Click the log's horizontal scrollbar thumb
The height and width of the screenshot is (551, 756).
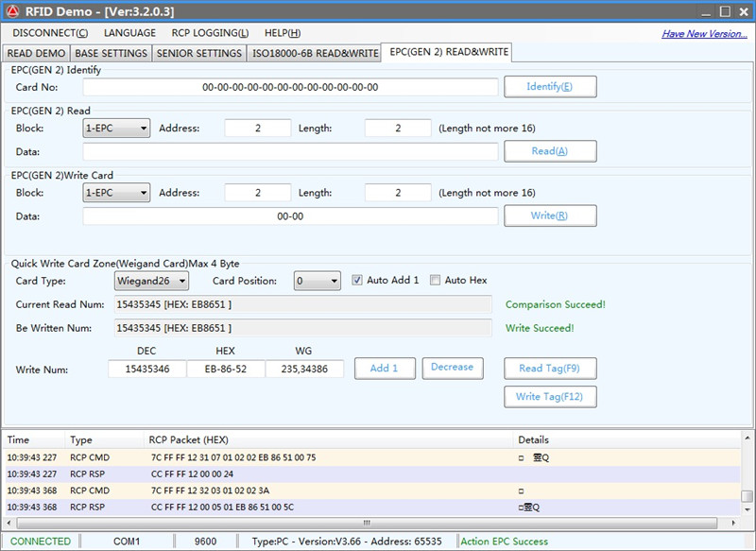(367, 523)
